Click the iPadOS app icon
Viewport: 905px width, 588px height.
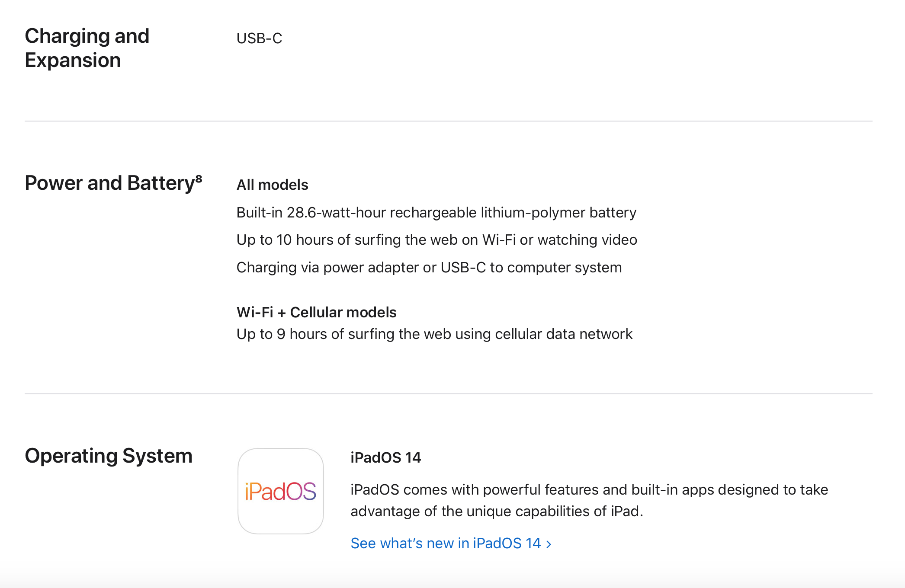281,491
